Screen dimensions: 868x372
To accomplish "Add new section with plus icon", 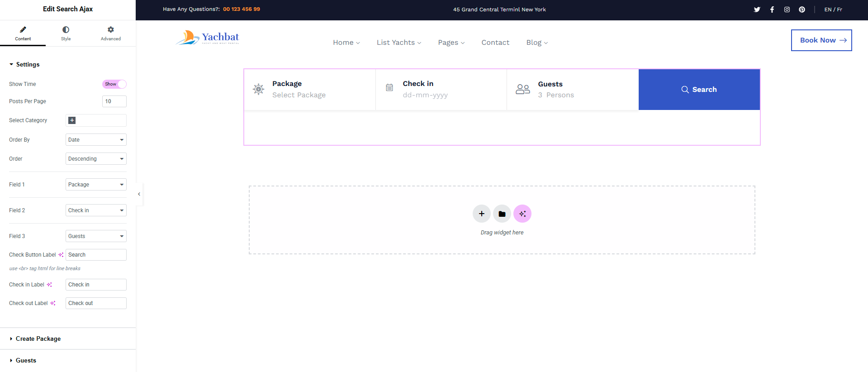I will click(482, 214).
